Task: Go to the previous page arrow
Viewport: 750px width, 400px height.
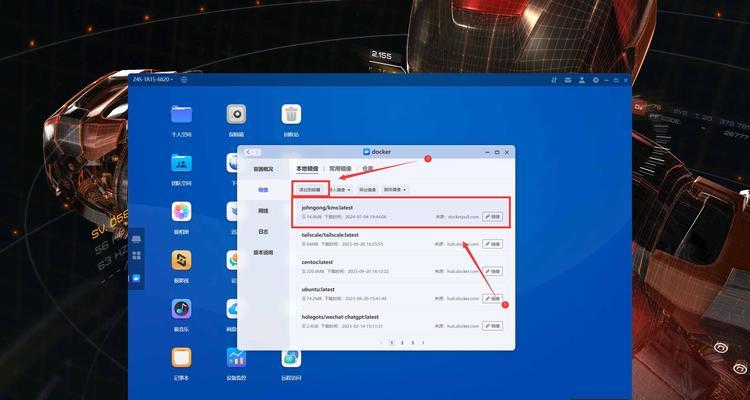Action: pyautogui.click(x=381, y=343)
